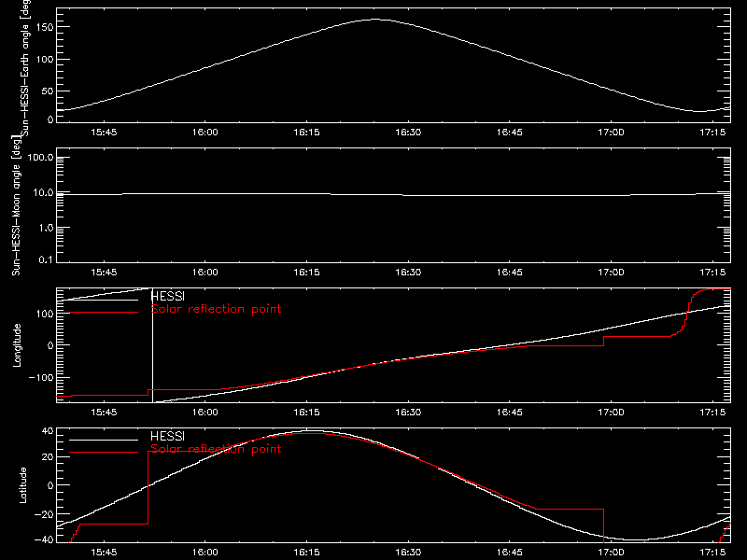Click the 40 tick label on the Latitude axis
Screen dimensions: 747x560
[48, 431]
